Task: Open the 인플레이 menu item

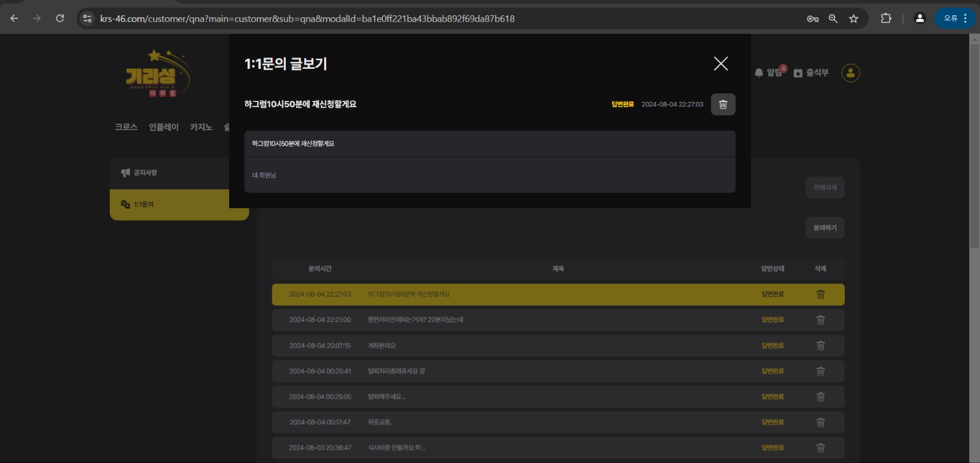Action: tap(163, 127)
